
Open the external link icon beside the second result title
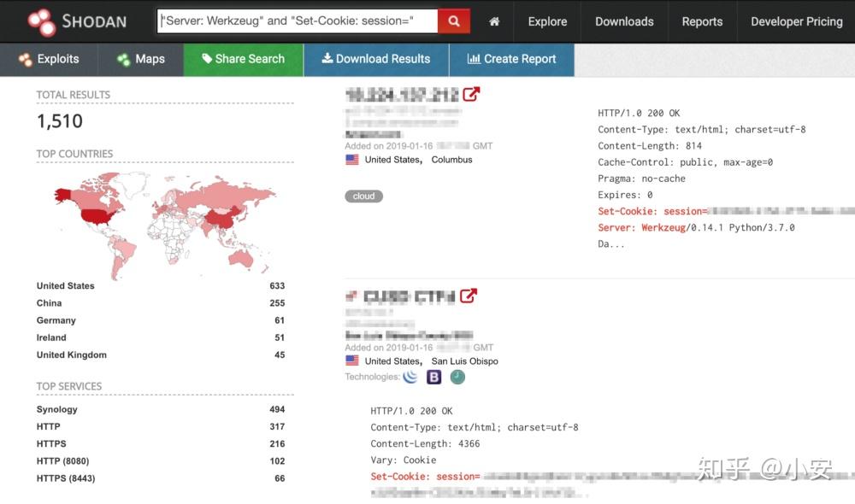click(x=469, y=296)
